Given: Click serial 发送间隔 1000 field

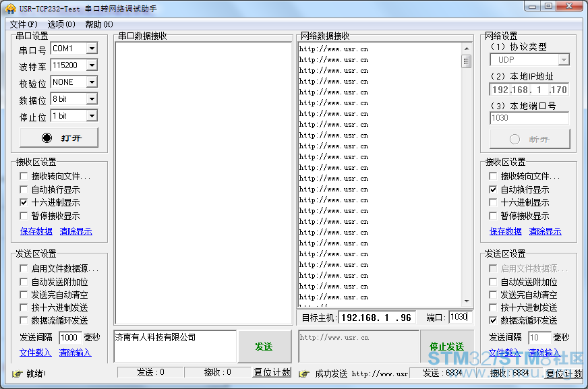Looking at the screenshot, I should pos(70,338).
